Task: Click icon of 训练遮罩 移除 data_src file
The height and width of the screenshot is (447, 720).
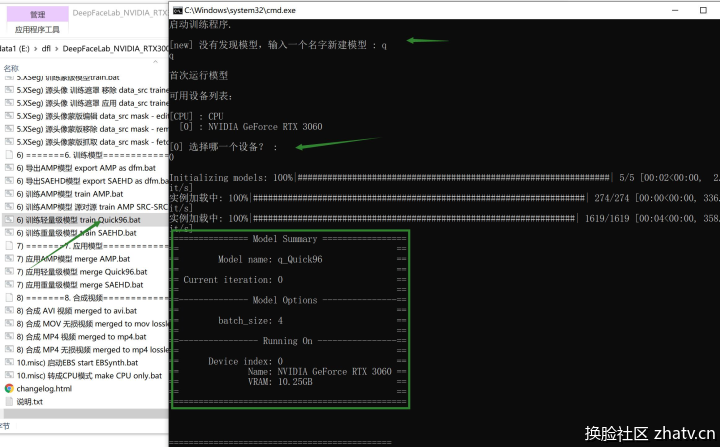Action: 9,90
